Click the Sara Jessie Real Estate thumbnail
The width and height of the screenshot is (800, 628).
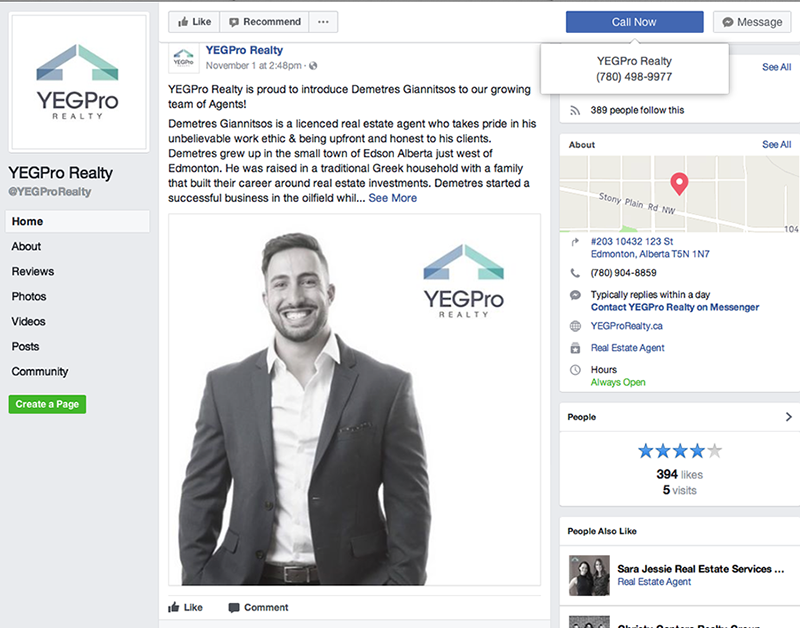pos(589,575)
